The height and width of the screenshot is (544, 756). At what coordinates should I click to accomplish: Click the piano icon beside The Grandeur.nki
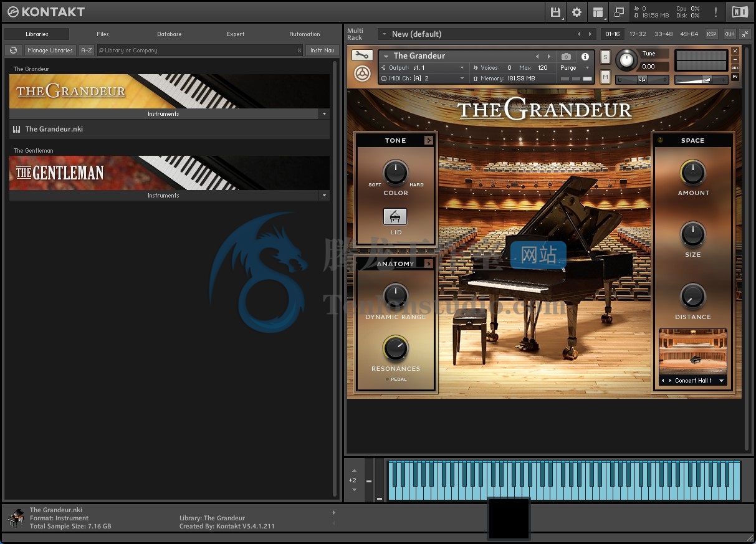pyautogui.click(x=16, y=129)
